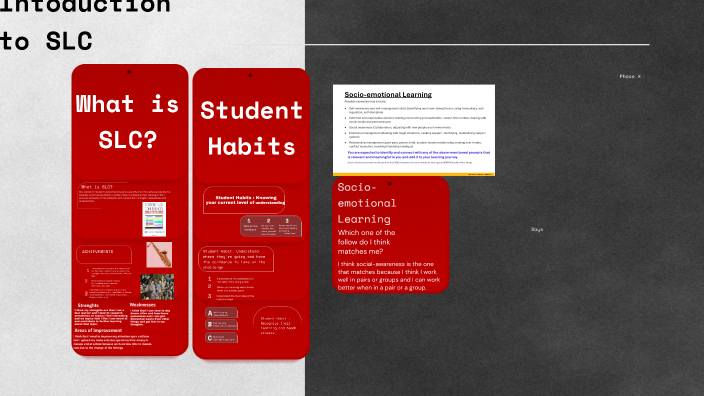Select the "I think social-awareness" answer paragraph
This screenshot has height=396, width=704.
tap(389, 276)
